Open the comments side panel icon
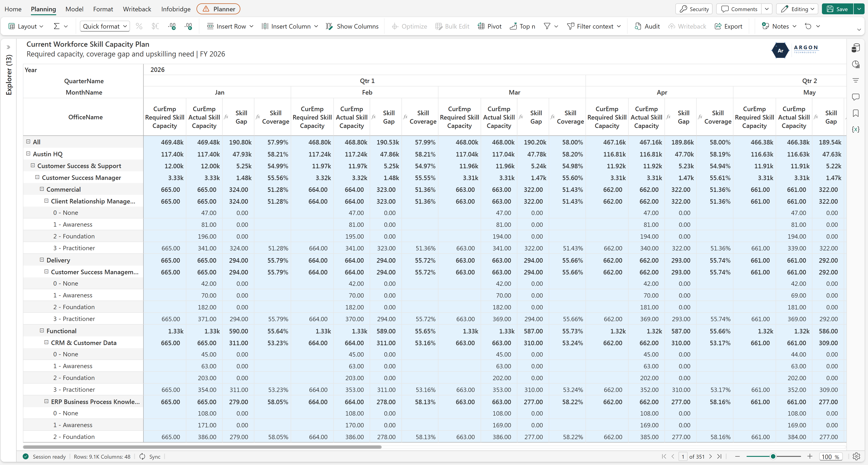868x465 pixels. click(x=856, y=97)
